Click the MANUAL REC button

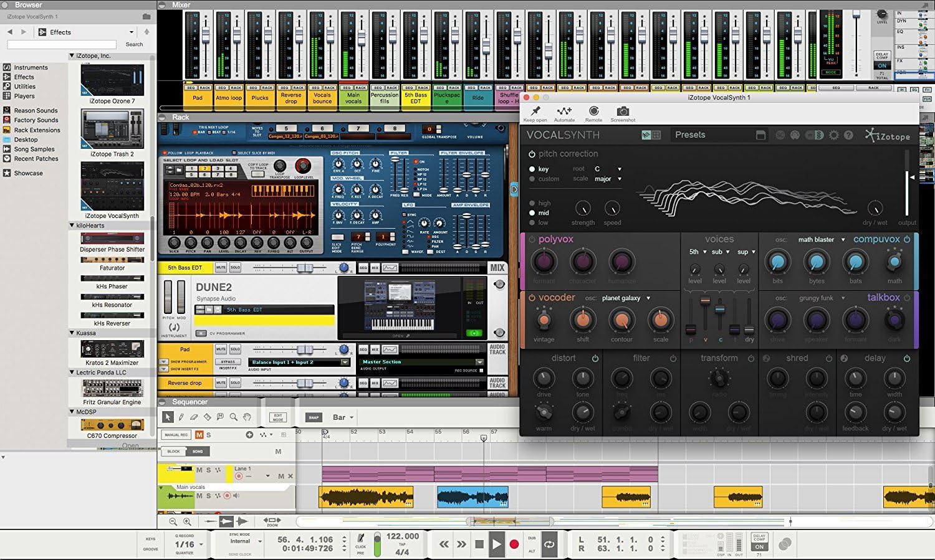tap(175, 434)
